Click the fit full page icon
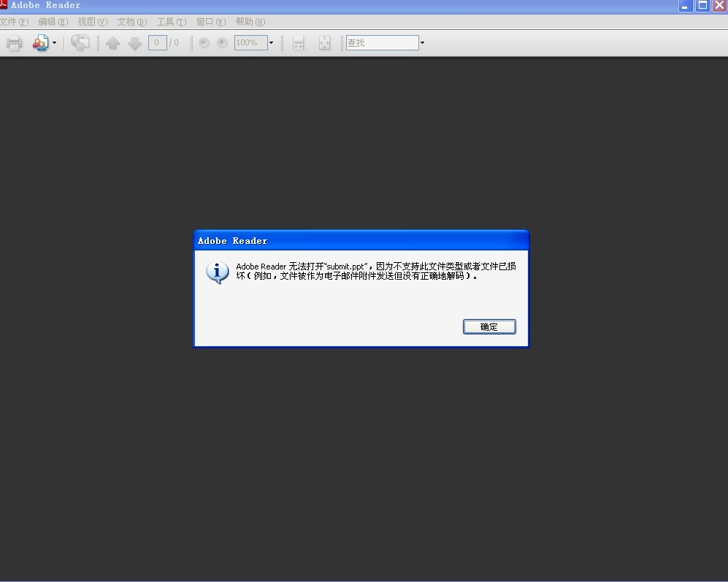This screenshot has width=728, height=582. tap(324, 43)
